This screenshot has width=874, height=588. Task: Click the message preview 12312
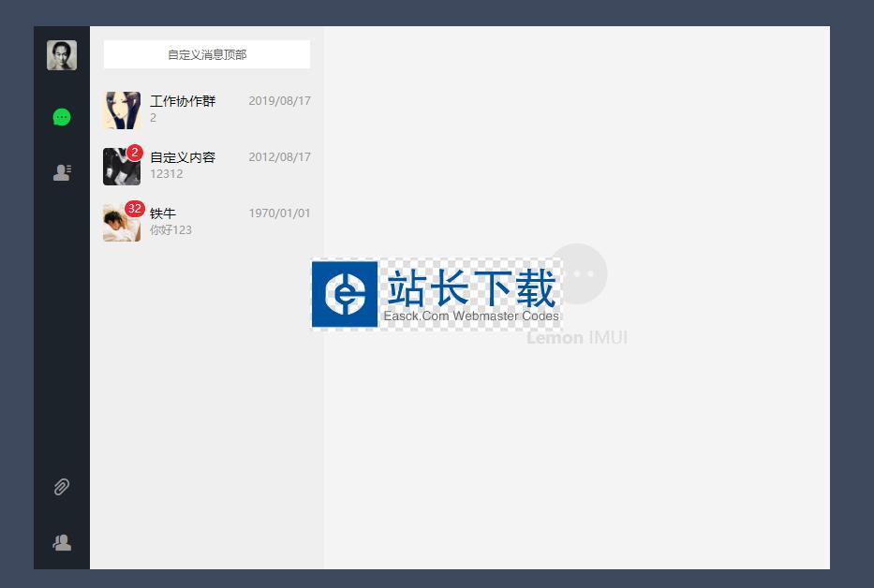(166, 174)
